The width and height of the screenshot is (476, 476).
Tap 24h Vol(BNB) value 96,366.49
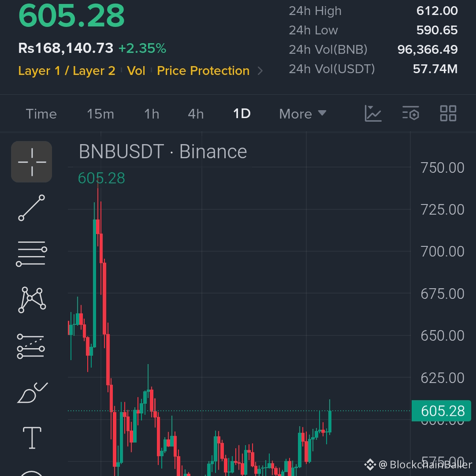[428, 49]
